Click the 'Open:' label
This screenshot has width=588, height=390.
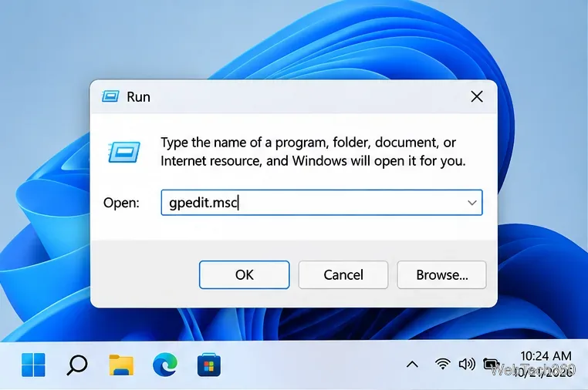[x=121, y=203]
